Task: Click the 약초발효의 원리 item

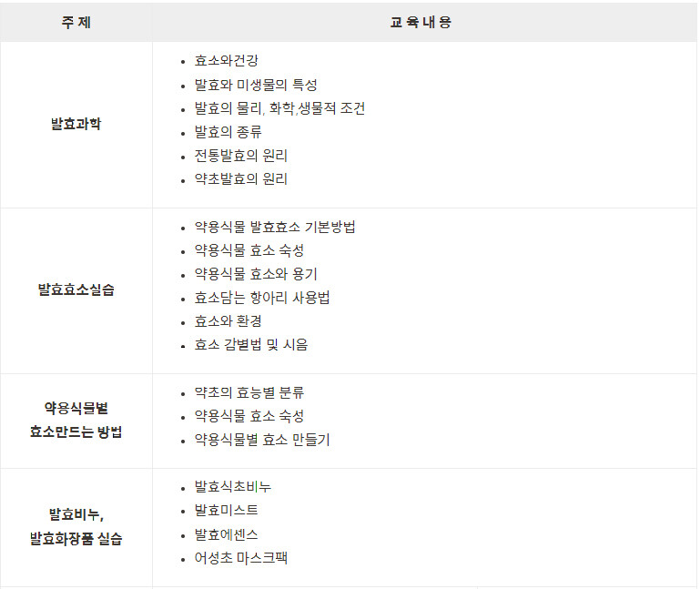Action: (x=241, y=179)
